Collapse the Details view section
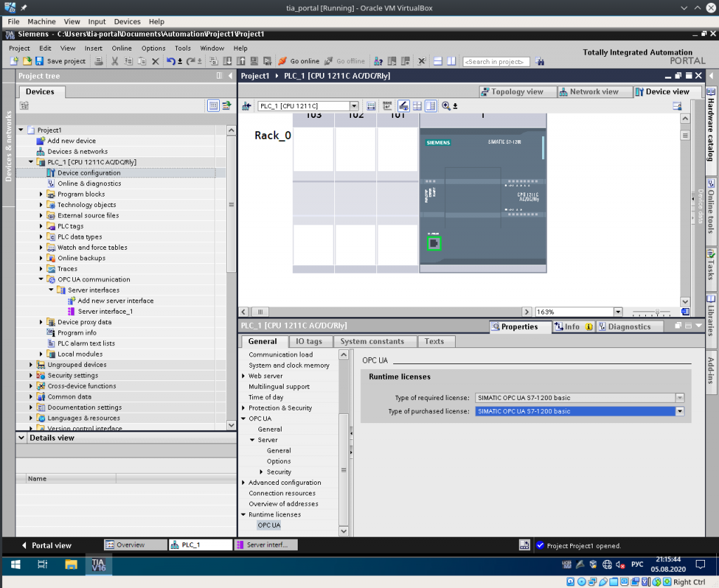719x588 pixels. pos(22,438)
